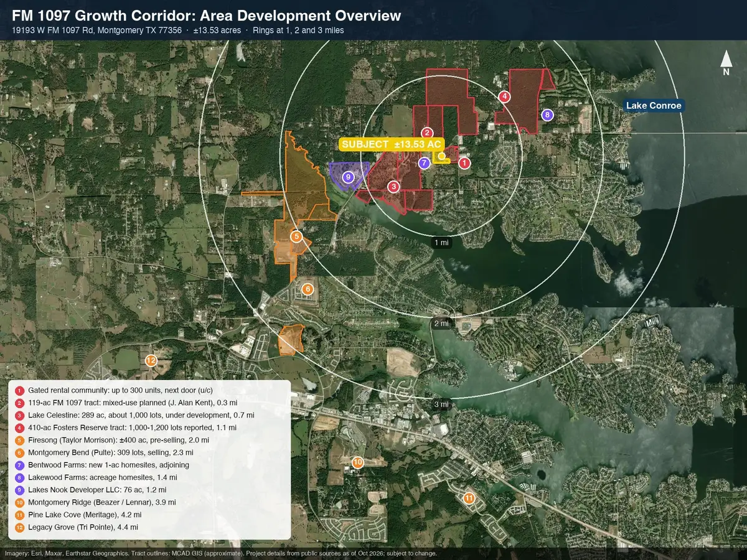Click the "2 mi" ring label
The image size is (747, 560).
click(441, 324)
